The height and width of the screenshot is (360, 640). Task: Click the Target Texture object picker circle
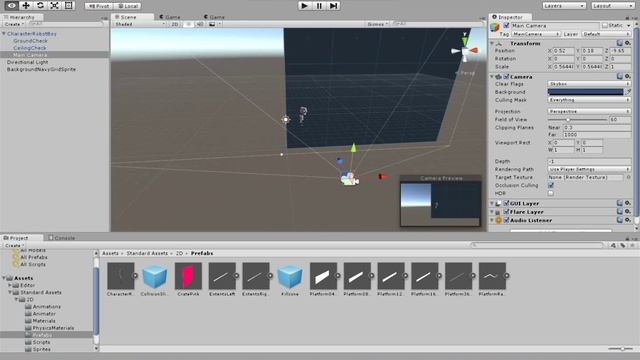point(628,178)
